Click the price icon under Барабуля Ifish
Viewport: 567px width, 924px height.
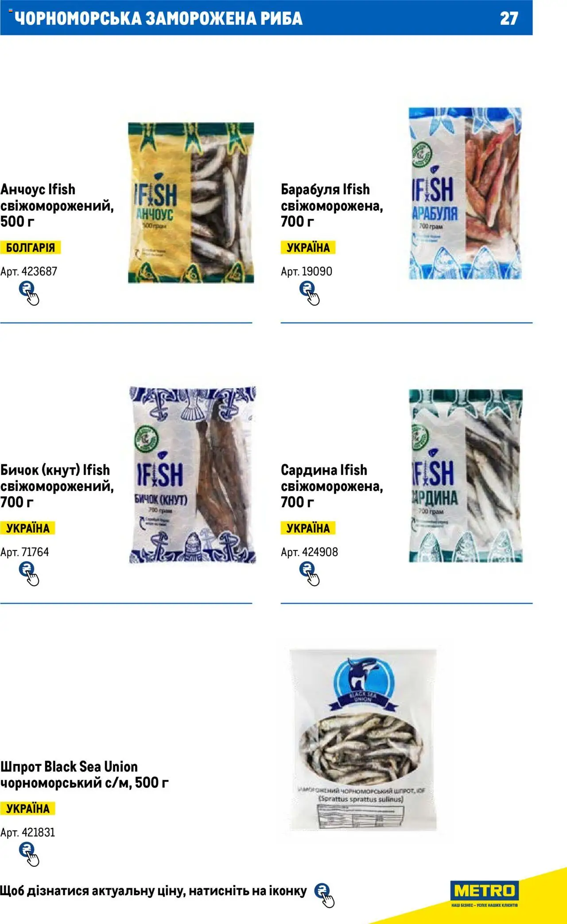click(309, 293)
